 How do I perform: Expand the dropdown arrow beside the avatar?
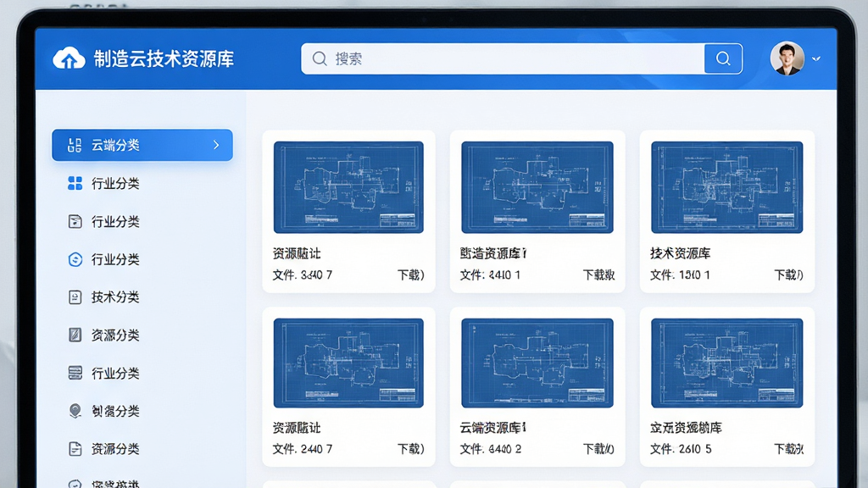pyautogui.click(x=816, y=58)
